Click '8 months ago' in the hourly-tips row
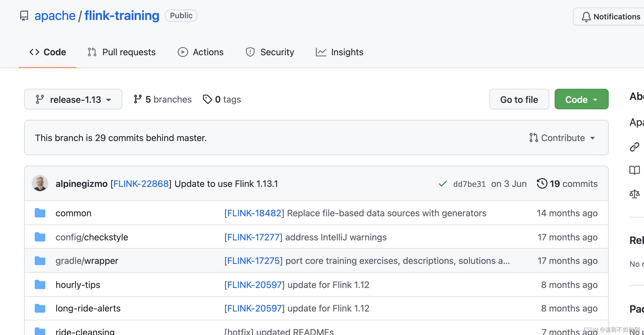 click(x=569, y=285)
